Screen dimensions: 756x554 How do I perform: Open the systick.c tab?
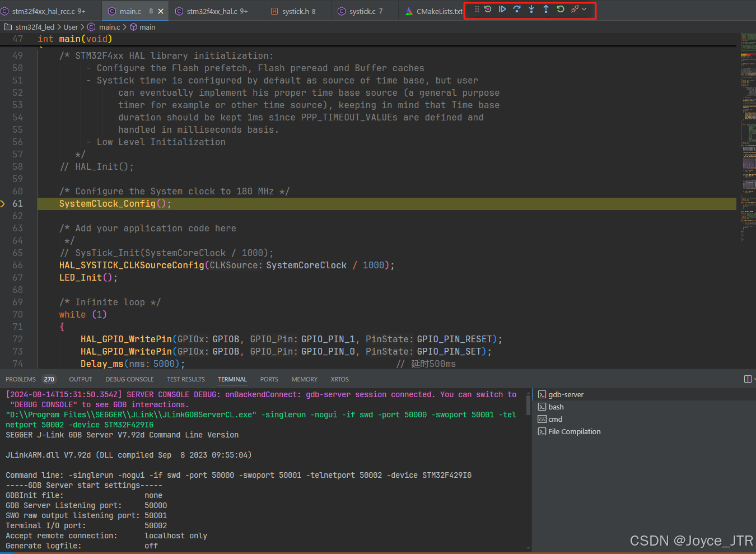point(366,11)
